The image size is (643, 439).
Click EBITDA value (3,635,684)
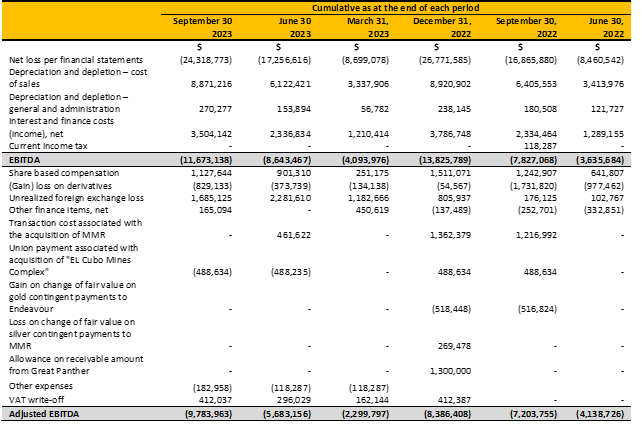pos(600,160)
